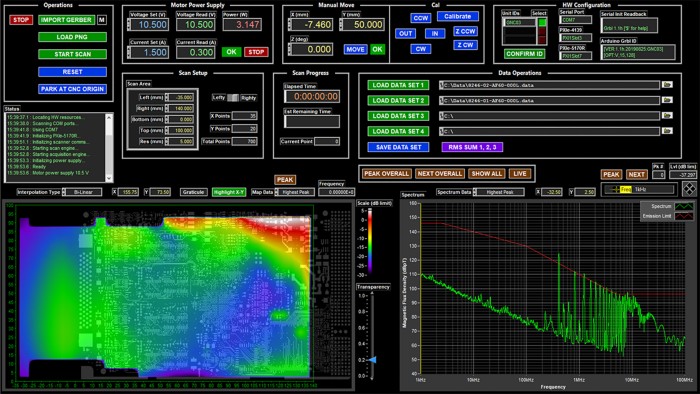Open the Spectrum Data selector
The image size is (700, 394).
pos(499,192)
